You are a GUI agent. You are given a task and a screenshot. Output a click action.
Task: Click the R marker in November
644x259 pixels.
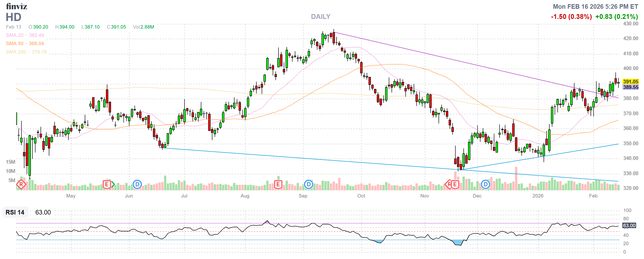pos(448,185)
